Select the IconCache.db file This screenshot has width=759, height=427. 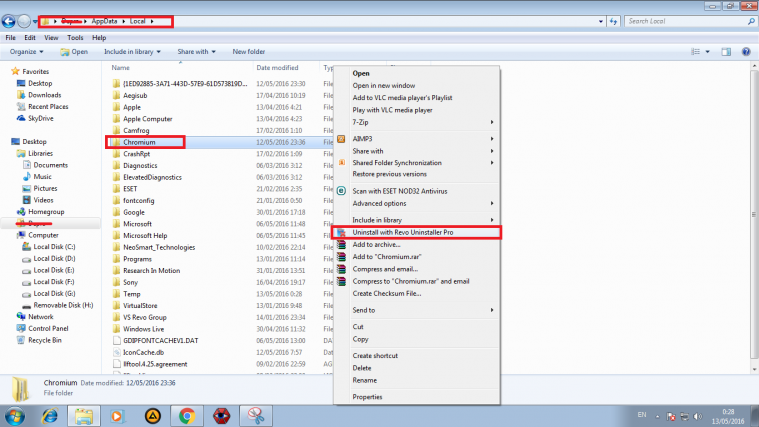point(143,352)
